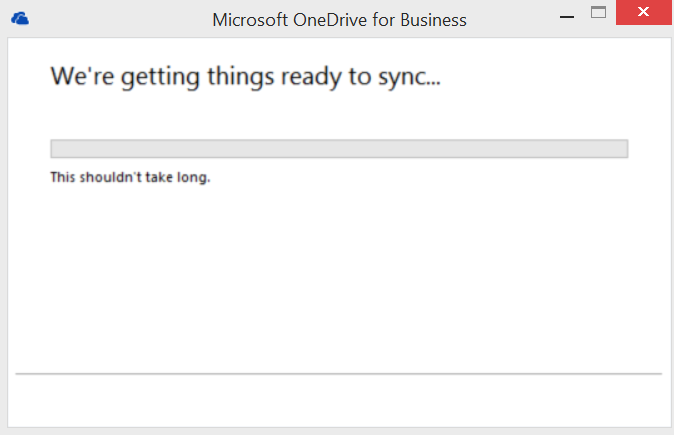674x435 pixels.
Task: Click the word 'We're' in the heading
Action: point(77,76)
